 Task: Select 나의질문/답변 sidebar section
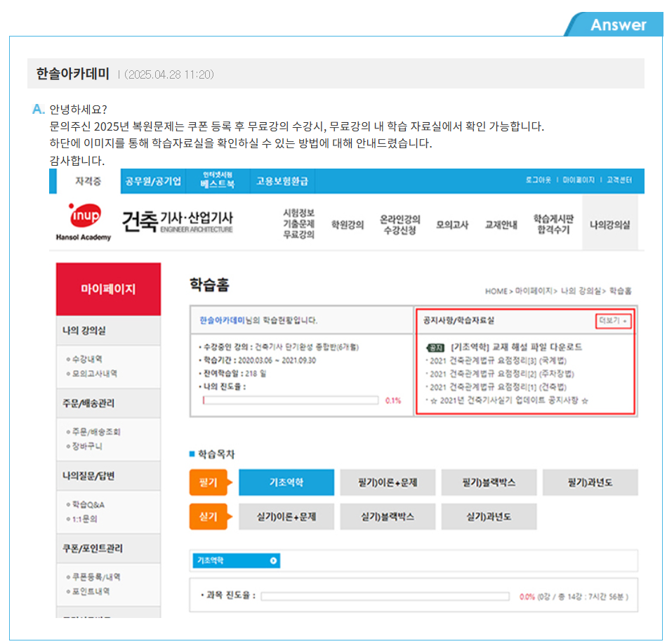pyautogui.click(x=108, y=476)
